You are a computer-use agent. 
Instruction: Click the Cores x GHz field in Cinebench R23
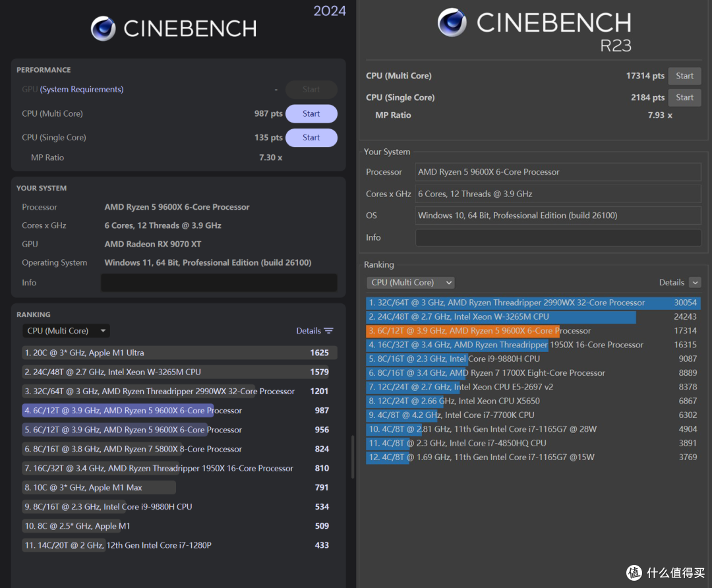(x=558, y=194)
